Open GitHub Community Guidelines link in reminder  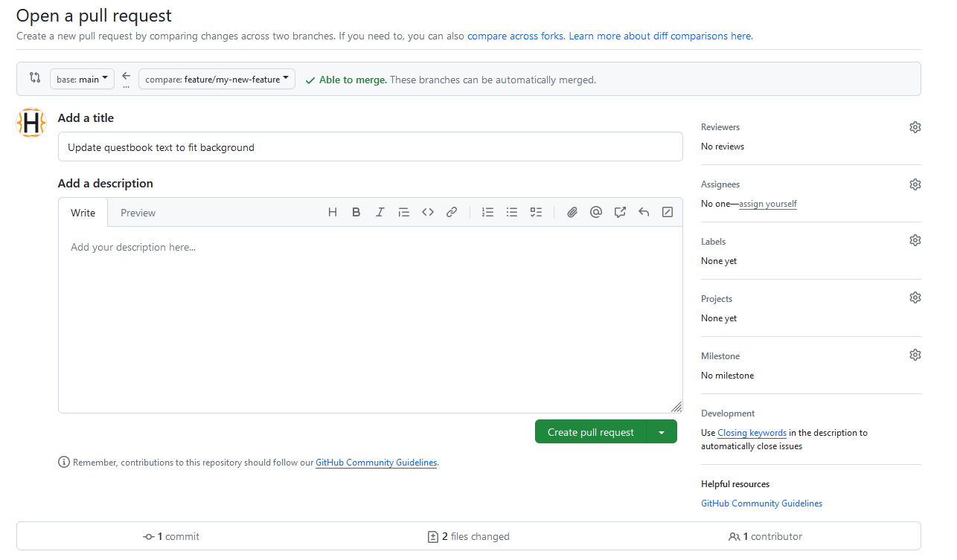(377, 463)
